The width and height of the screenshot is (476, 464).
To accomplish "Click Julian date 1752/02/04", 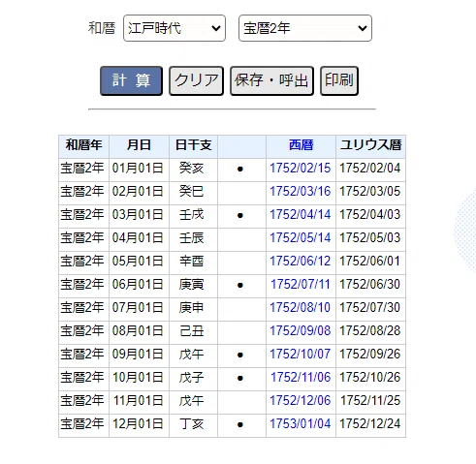I will pos(370,169).
